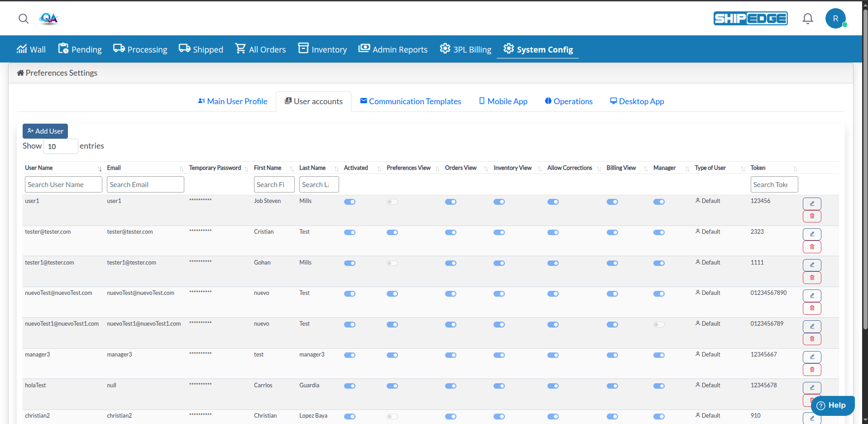
Task: Click the notifications bell icon
Action: (808, 18)
